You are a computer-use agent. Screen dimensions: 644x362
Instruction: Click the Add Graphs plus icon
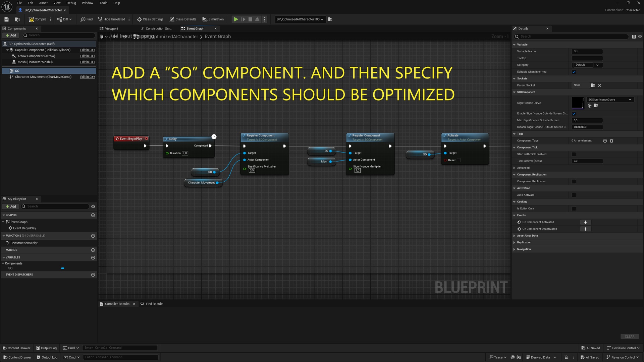pos(93,215)
